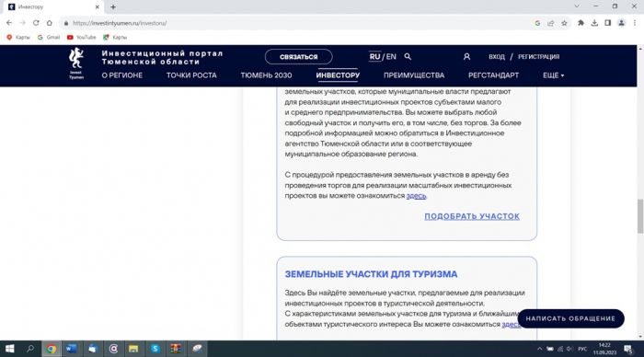The width and height of the screenshot is (644, 357).
Task: Click the user profile icon
Action: pyautogui.click(x=466, y=57)
